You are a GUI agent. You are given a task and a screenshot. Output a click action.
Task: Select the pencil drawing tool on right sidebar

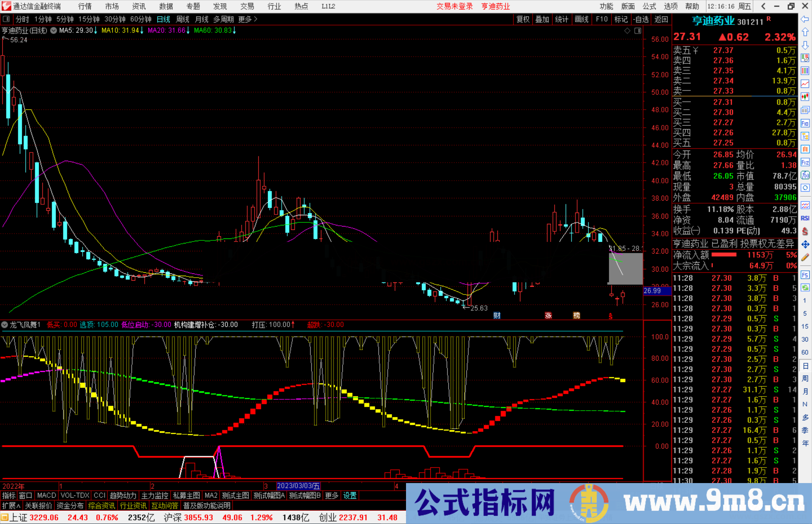click(x=805, y=257)
